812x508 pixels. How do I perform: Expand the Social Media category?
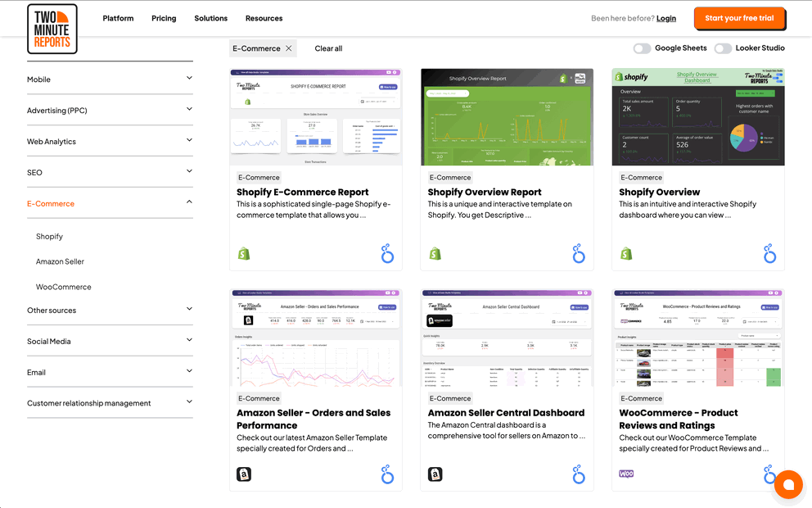tap(110, 341)
